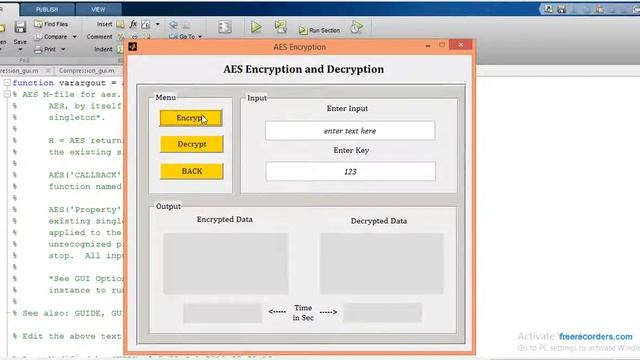Viewport: 640px width, 360px height.
Task: Open the dropdown arrow beside the Insert icons
Action: pos(158,24)
